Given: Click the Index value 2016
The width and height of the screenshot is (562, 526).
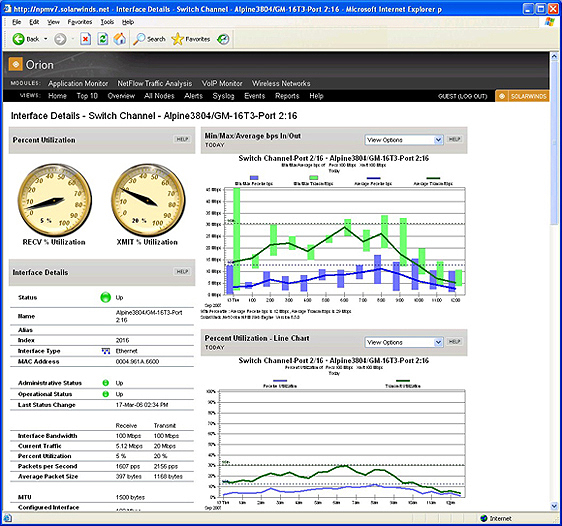Looking at the screenshot, I should click(x=122, y=340).
